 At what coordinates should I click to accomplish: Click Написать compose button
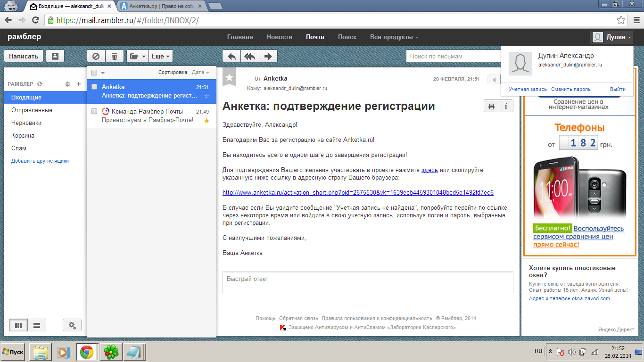tap(24, 56)
